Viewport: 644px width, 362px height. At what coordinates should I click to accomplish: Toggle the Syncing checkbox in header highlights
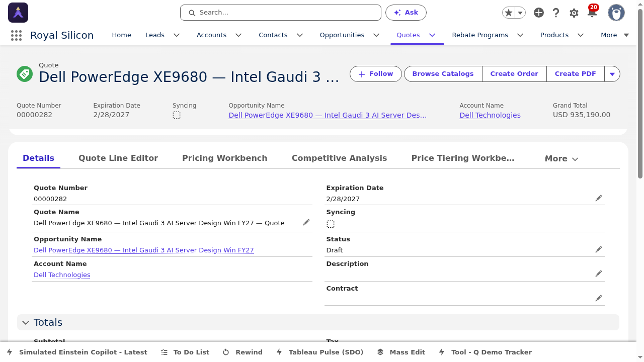point(177,115)
